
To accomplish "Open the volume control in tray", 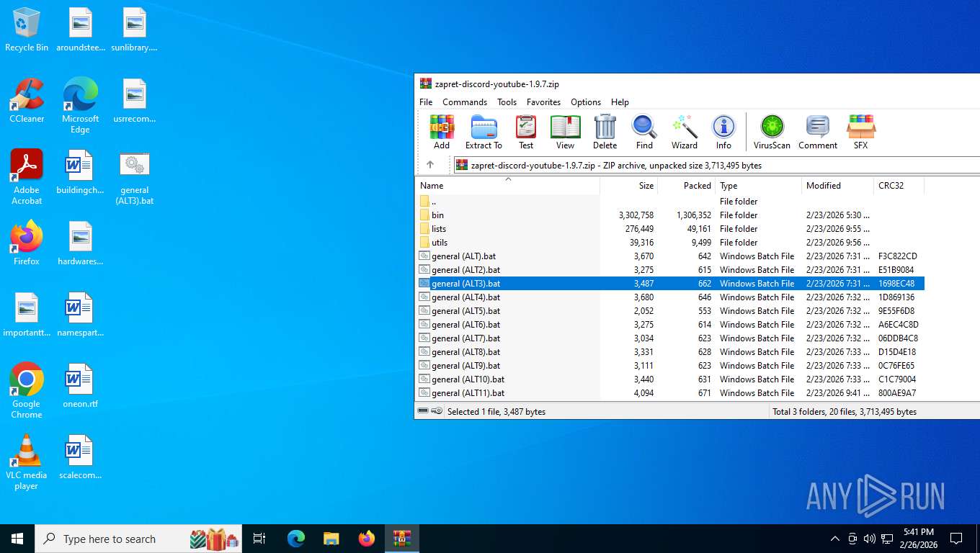I will [869, 539].
